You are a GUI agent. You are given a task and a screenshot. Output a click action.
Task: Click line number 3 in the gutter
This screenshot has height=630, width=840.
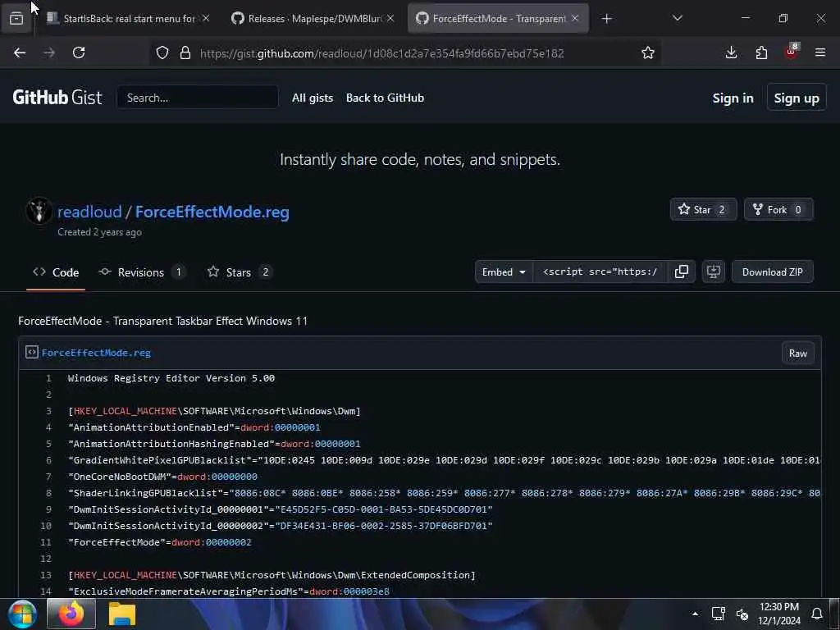[48, 411]
